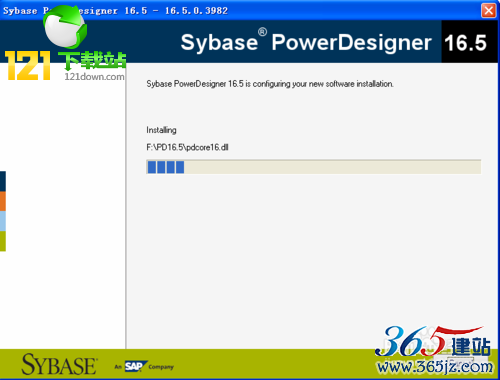Viewport: 500px width, 380px height.
Task: Open the www.365jz.com link
Action: point(435,367)
